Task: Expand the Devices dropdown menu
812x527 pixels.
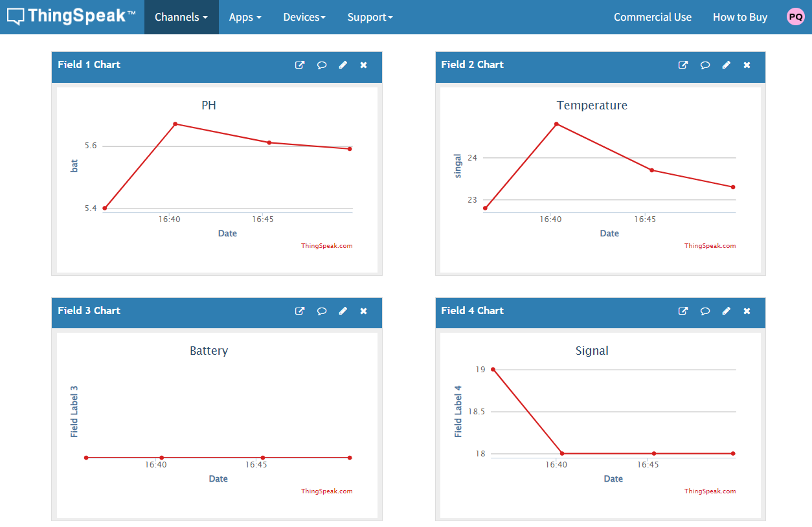Action: 304,17
